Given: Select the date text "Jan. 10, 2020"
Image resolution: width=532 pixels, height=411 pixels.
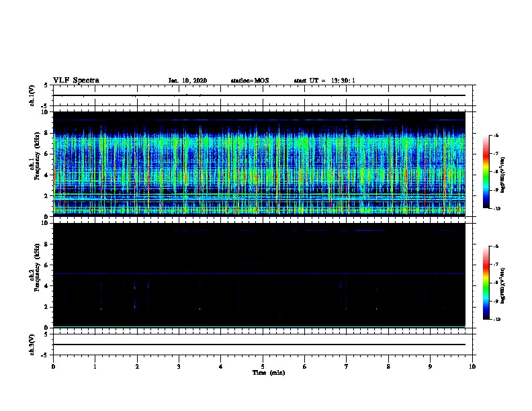Looking at the screenshot, I should coord(187,81).
